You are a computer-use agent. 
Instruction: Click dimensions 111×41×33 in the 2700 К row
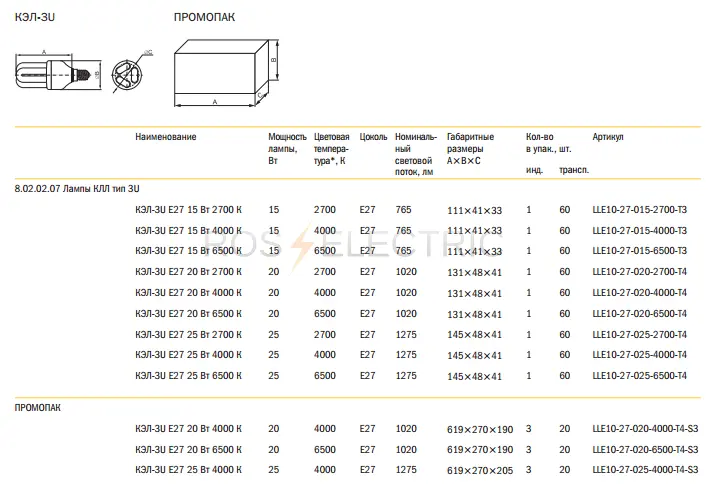(x=474, y=210)
